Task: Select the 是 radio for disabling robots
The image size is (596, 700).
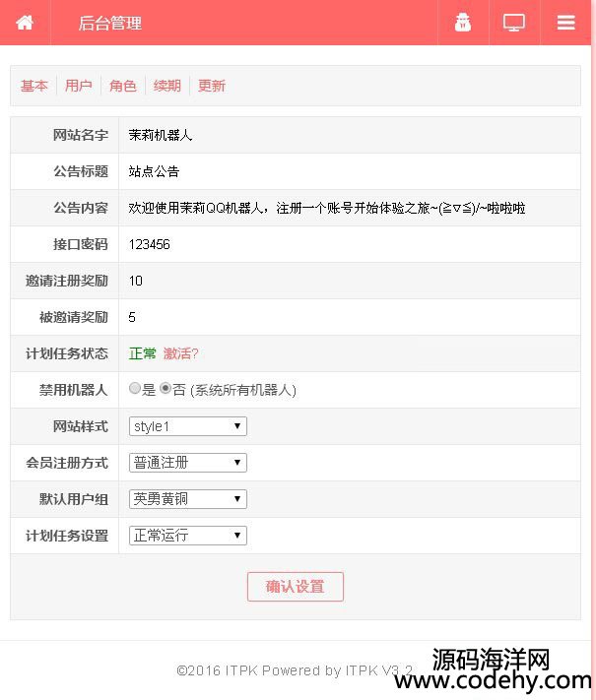Action: pyautogui.click(x=135, y=388)
